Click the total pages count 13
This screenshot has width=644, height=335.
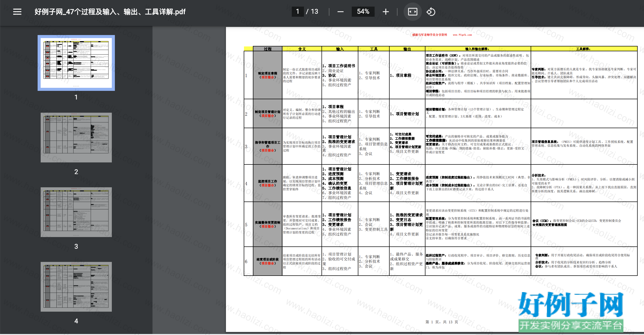click(314, 12)
